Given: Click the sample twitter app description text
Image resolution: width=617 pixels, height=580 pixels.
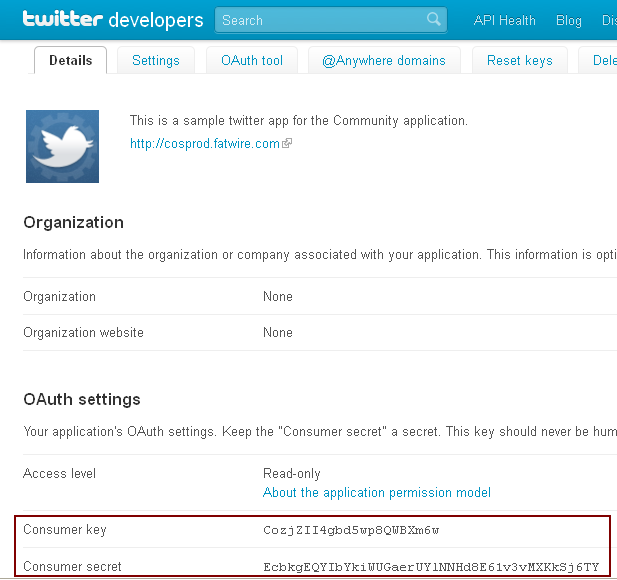Looking at the screenshot, I should coord(299,120).
